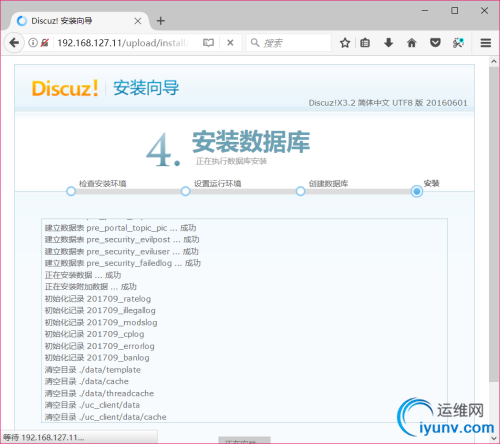This screenshot has width=500, height=444.
Task: Click log line 201709_errorlog
Action: tap(100, 346)
